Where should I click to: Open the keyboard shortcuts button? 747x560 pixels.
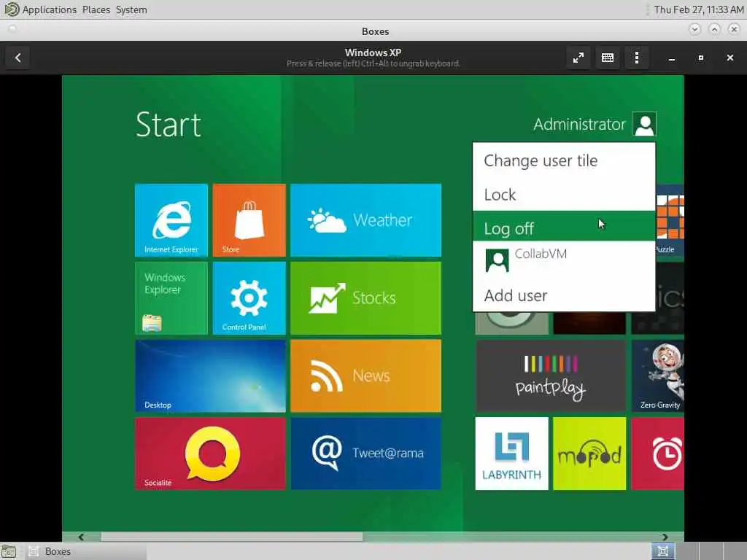coord(608,58)
